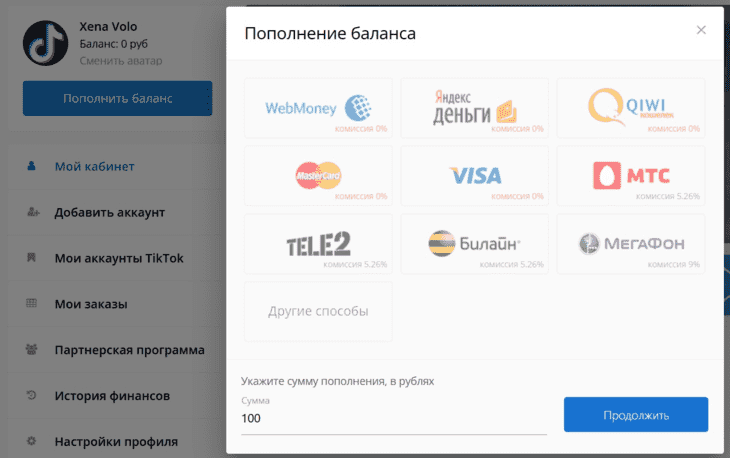Go to Добавить аккаунт menu item
The height and width of the screenshot is (458, 730).
[x=109, y=212]
